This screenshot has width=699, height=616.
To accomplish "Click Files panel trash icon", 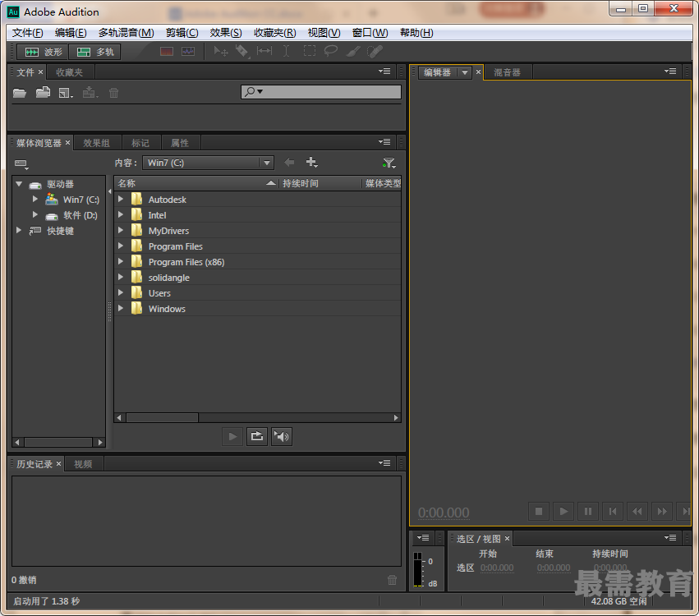I will click(113, 93).
